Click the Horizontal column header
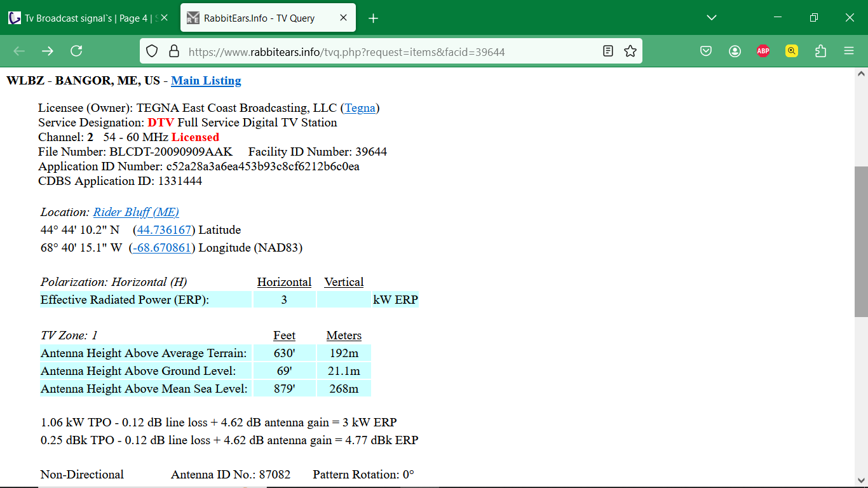Screen dimensions: 868x488 click(x=284, y=282)
